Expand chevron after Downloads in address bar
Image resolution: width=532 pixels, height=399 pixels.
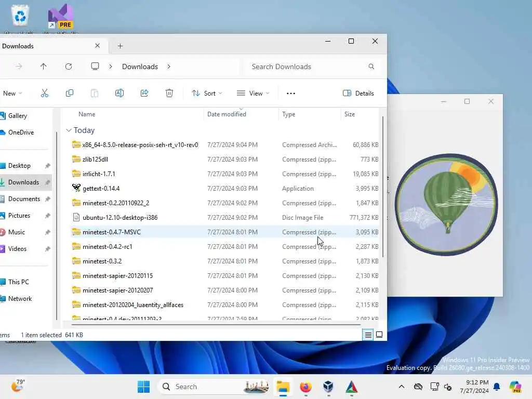click(x=169, y=66)
